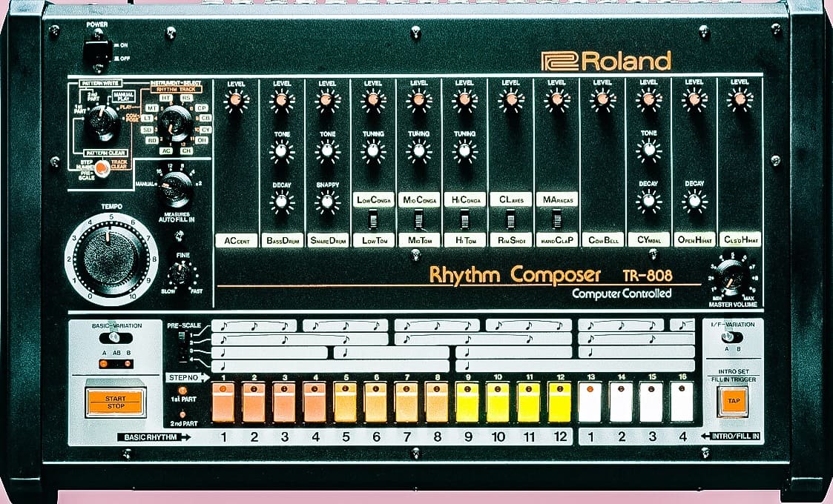The height and width of the screenshot is (504, 833).
Task: Select red step button number 1
Action: click(223, 402)
